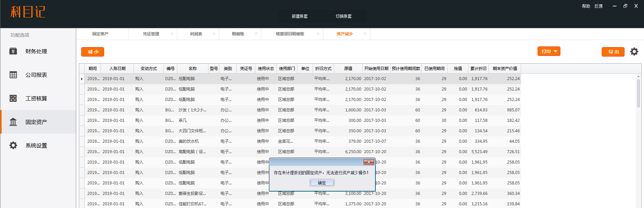Close the 凭证管理 tab

pos(172,34)
